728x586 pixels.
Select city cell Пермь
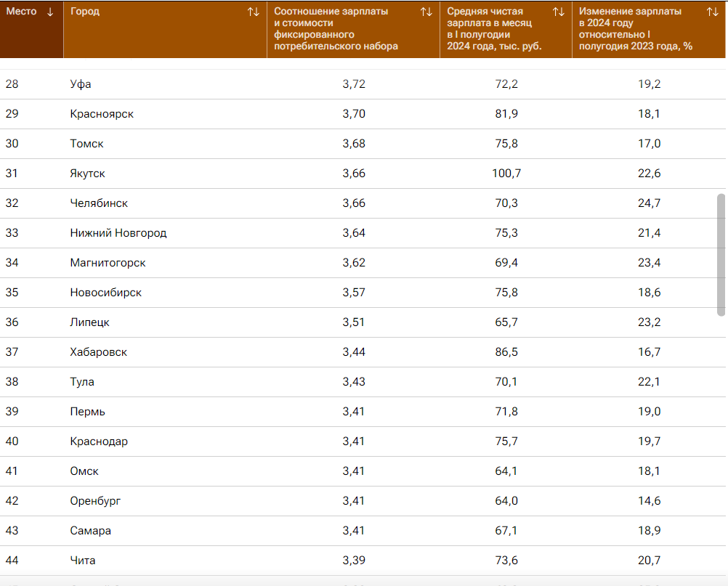[x=87, y=411]
